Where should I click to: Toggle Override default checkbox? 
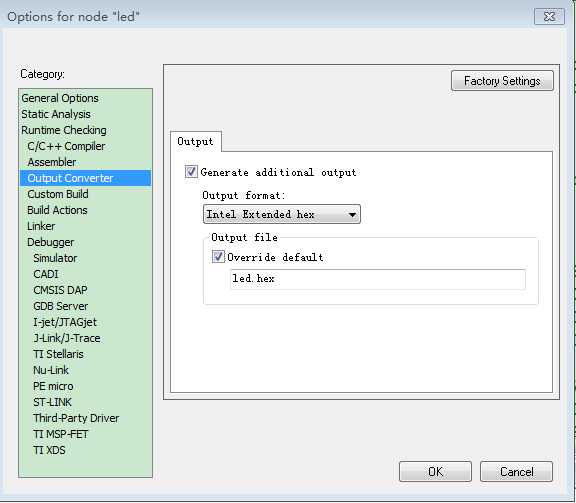click(218, 256)
